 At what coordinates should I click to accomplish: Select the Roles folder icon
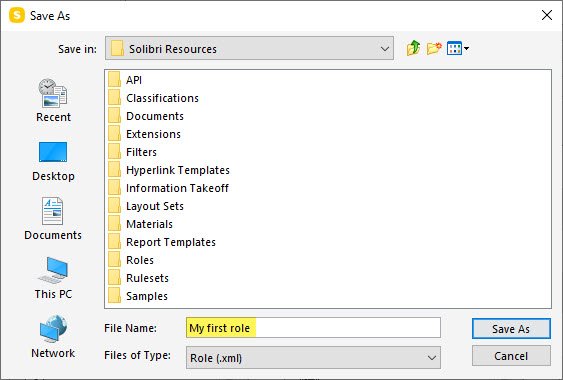tap(115, 259)
